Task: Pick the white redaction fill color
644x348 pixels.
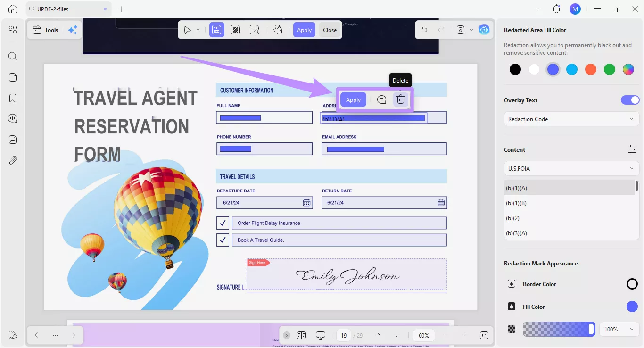Action: (x=534, y=69)
